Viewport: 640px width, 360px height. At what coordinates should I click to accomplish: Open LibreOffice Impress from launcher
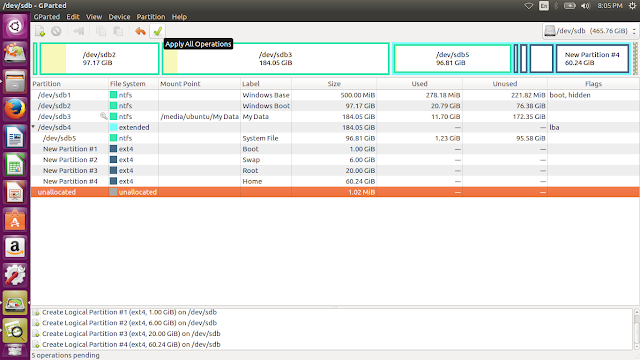point(15,193)
